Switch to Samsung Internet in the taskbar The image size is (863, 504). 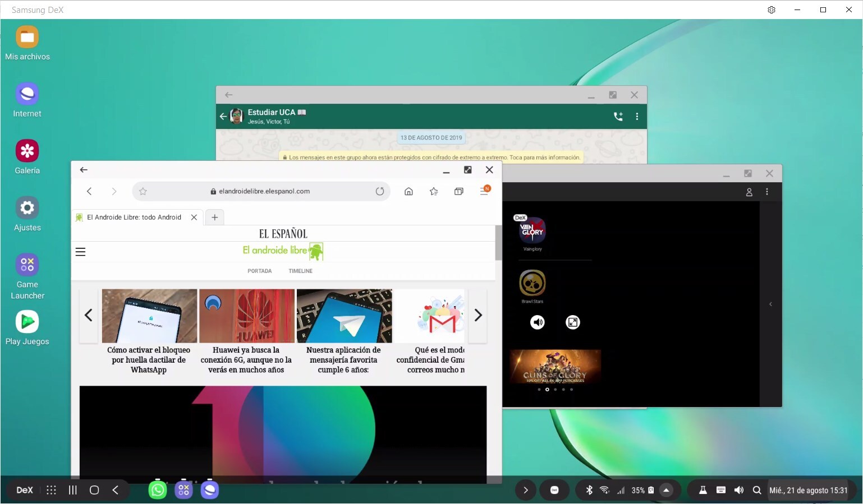210,490
